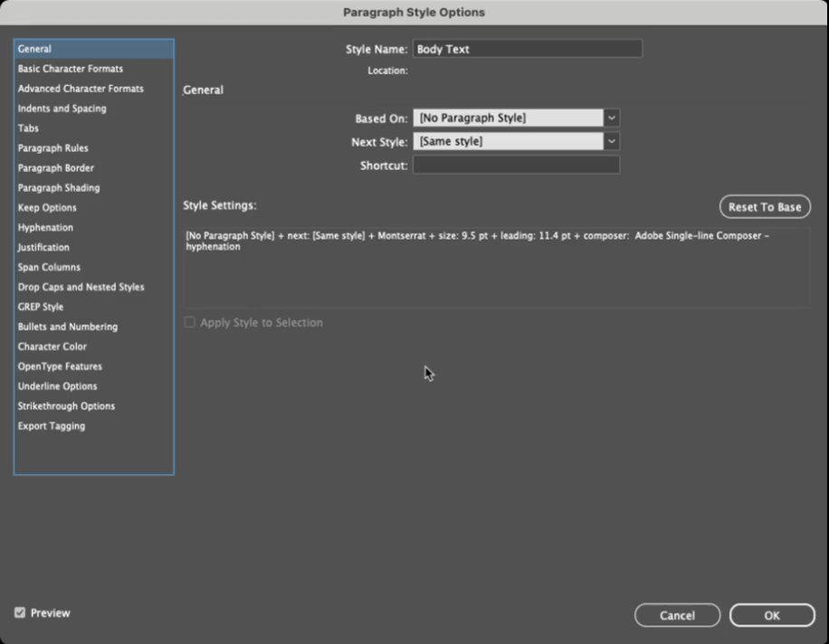
Task: Toggle the Preview checkbox
Action: (20, 613)
